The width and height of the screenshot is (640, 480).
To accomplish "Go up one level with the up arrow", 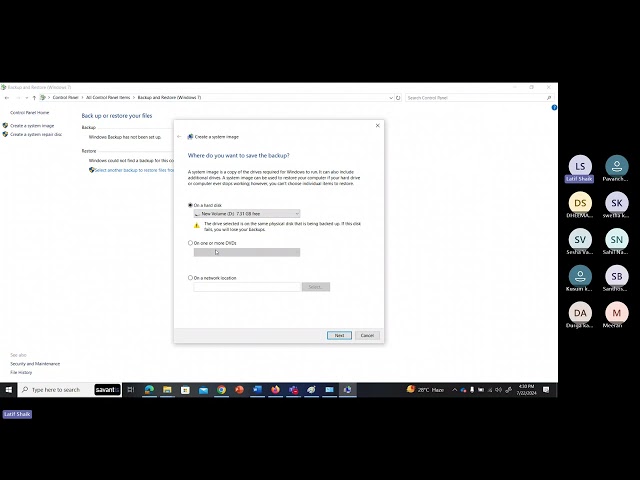I will [x=34, y=98].
